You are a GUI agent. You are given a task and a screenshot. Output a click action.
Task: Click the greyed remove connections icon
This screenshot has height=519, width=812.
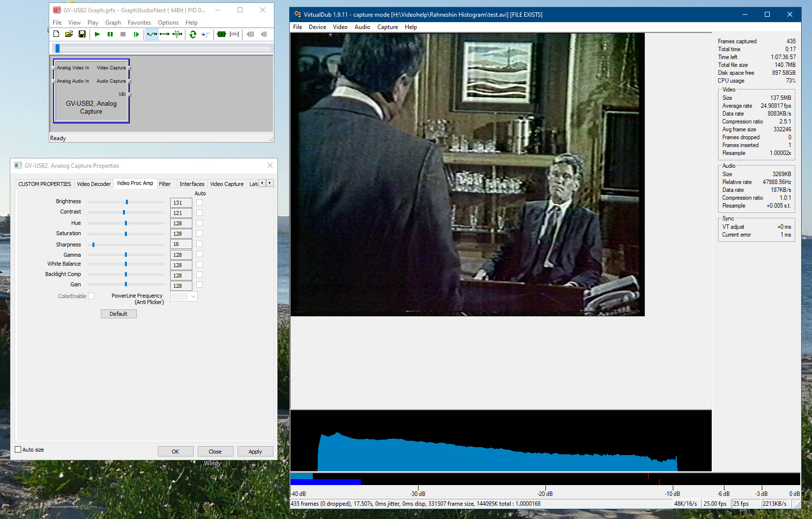click(x=235, y=34)
